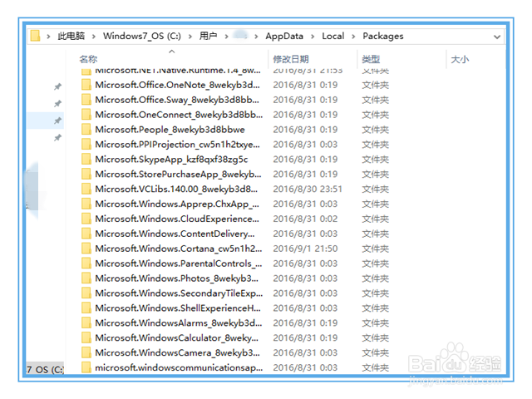Navigate to 此电脑 in the breadcrumb
532x399 pixels.
click(x=71, y=36)
